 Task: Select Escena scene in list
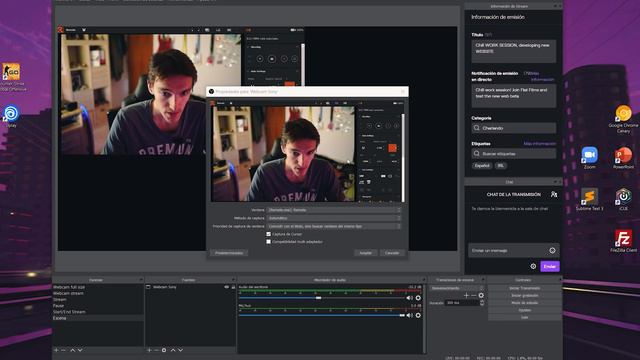click(98, 318)
